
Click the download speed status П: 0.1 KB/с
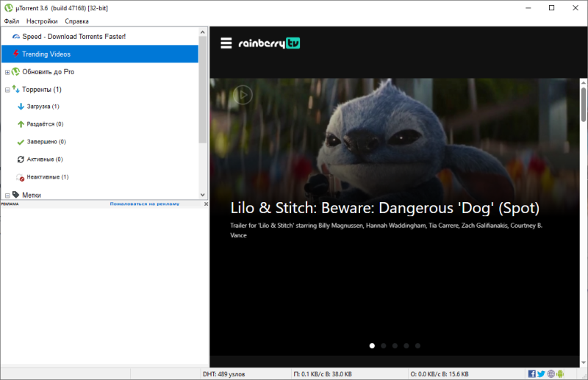tap(323, 374)
